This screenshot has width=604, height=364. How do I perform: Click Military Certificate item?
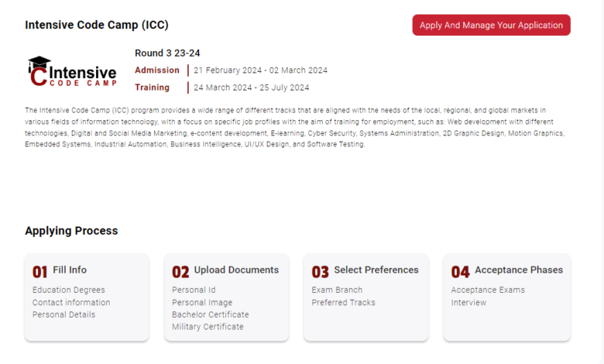pos(208,327)
